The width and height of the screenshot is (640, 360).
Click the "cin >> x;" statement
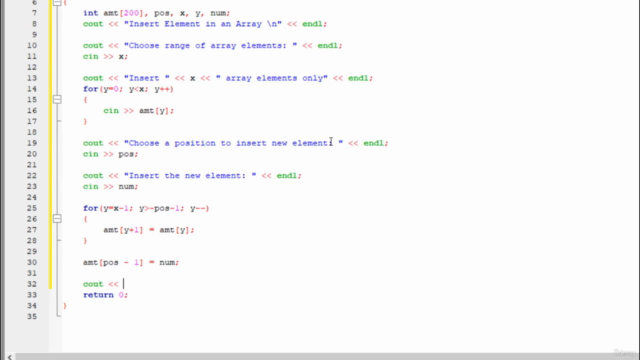pos(105,57)
